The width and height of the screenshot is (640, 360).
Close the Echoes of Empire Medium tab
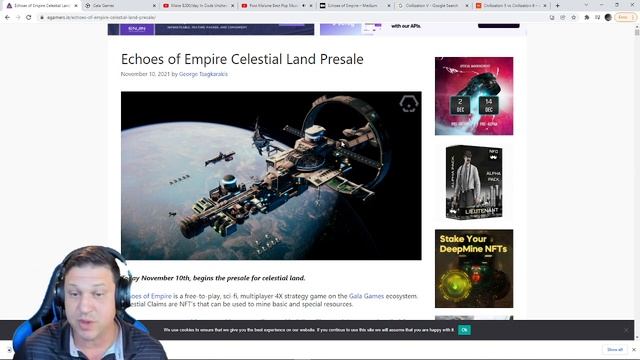tap(389, 6)
